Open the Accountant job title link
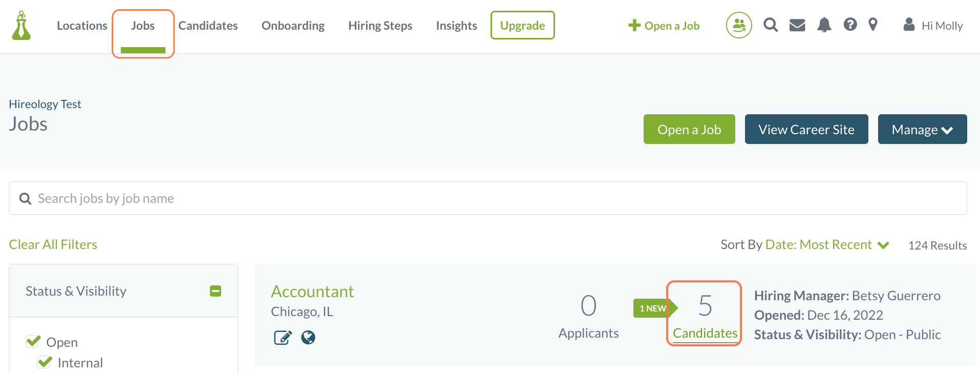 point(312,292)
